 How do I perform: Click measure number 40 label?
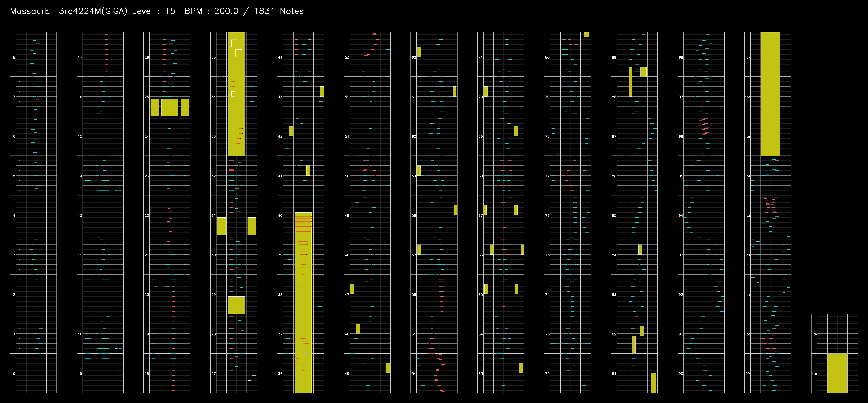[x=280, y=216]
